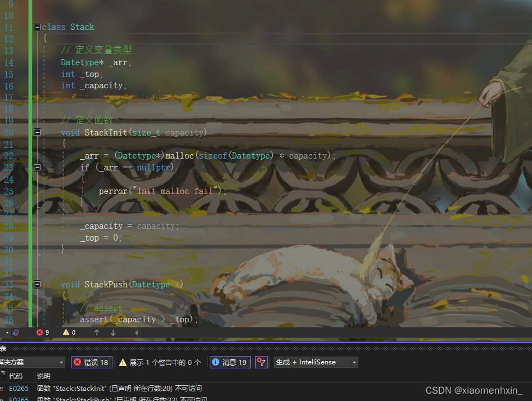Toggle the 消息 19 messages filter
The width and height of the screenshot is (532, 401).
(x=230, y=362)
